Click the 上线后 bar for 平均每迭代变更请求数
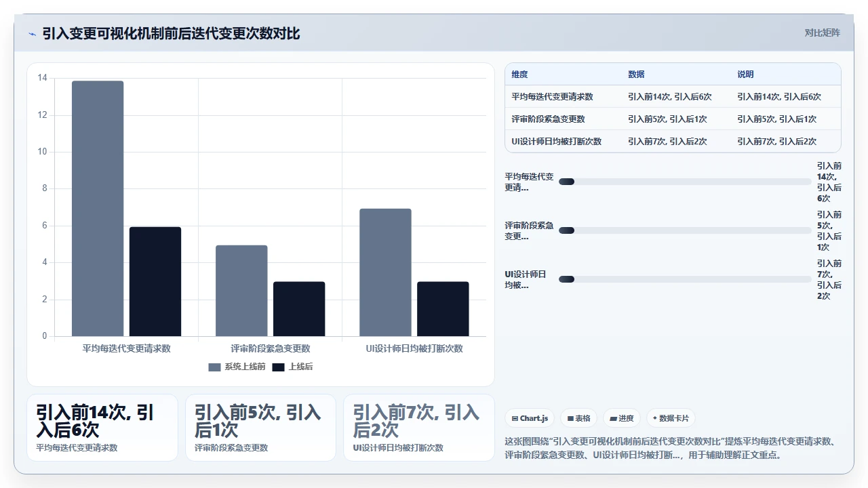This screenshot has width=868, height=488. point(155,281)
